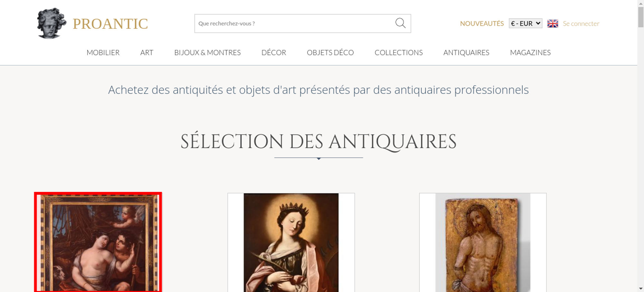Open the gold-ground Christ panel painting
This screenshot has height=292, width=644.
pyautogui.click(x=483, y=243)
